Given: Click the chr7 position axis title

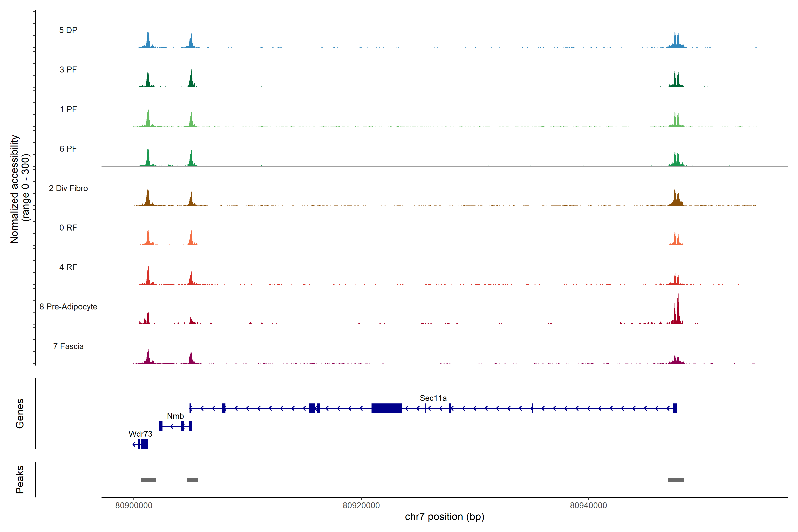Looking at the screenshot, I should click(444, 517).
